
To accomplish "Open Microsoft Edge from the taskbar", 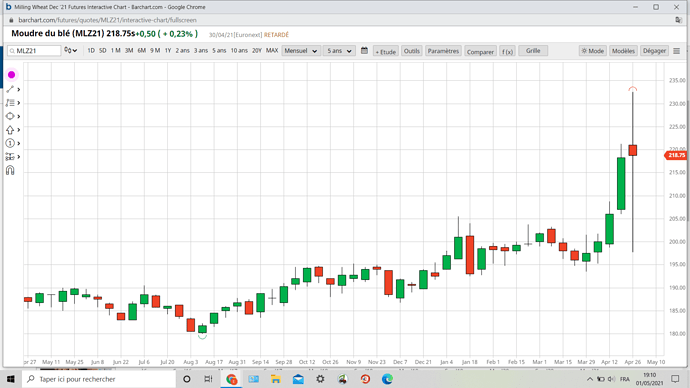I will 387,379.
